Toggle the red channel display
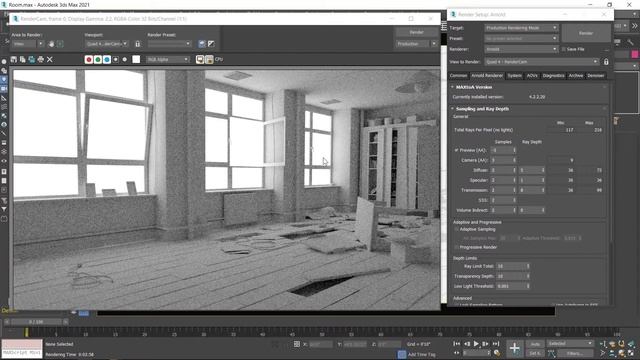 (89, 60)
